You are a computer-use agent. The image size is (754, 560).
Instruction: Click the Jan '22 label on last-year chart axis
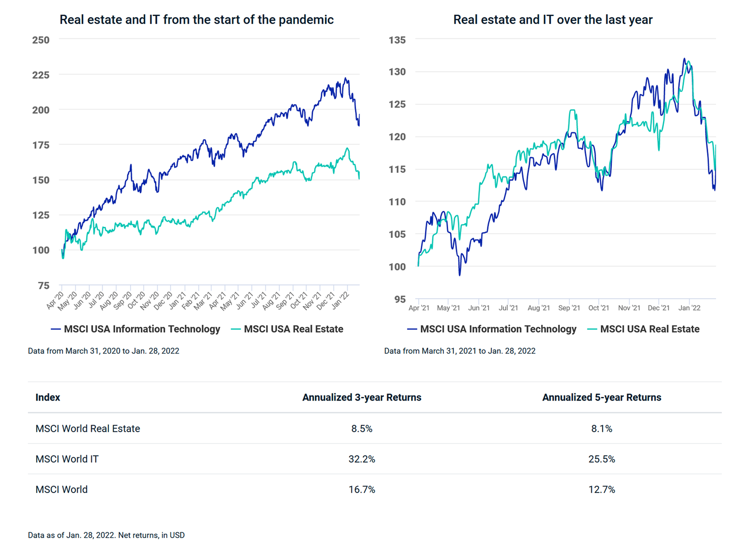point(689,308)
